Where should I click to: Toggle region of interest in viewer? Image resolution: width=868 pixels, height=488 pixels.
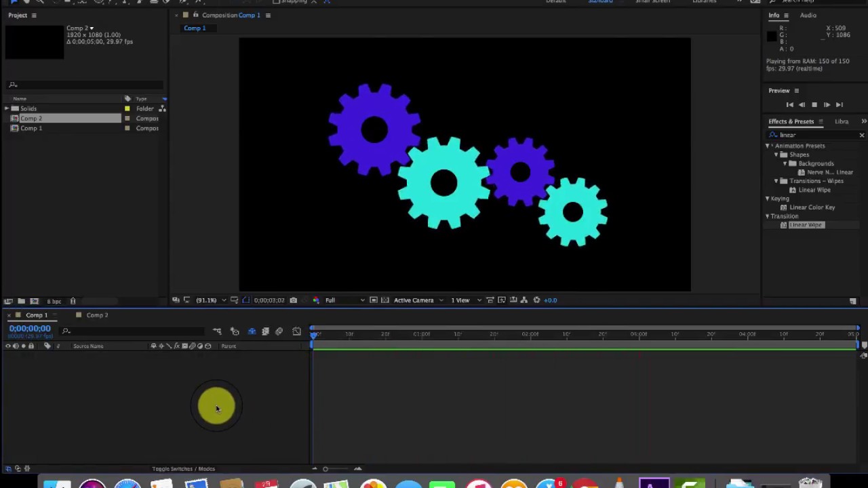click(x=374, y=300)
